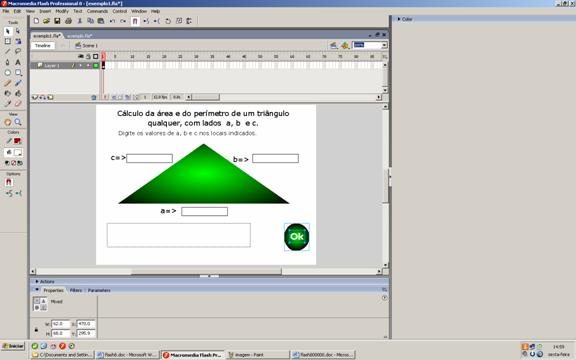Viewport: 576px width, 360px height.
Task: Click the Timeline button
Action: [x=43, y=46]
